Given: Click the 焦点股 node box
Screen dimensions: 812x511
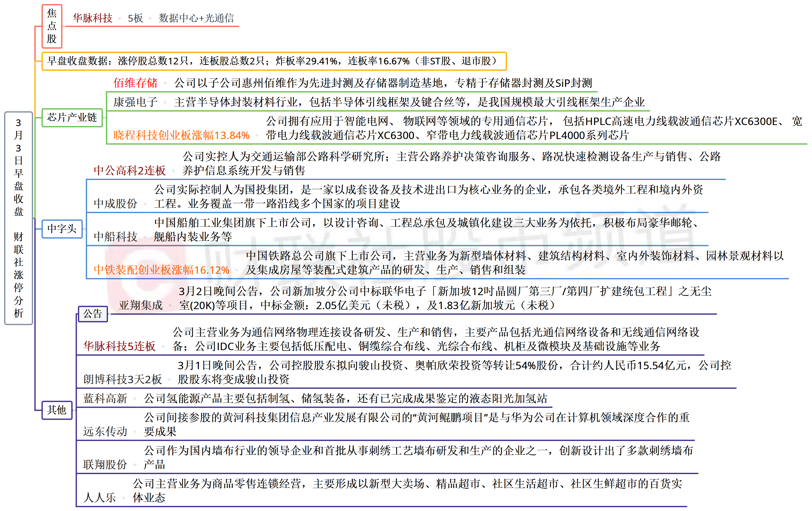Looking at the screenshot, I should point(52,26).
